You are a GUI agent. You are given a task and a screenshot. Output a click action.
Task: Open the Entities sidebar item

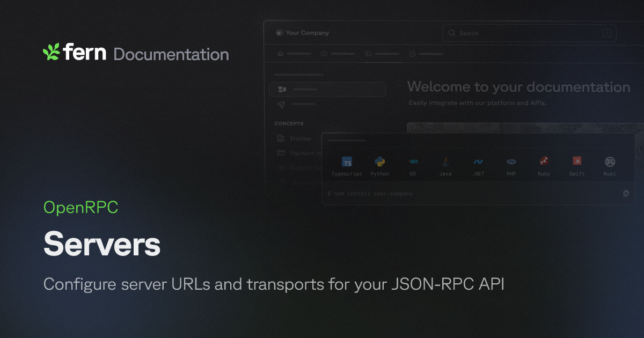coord(294,138)
